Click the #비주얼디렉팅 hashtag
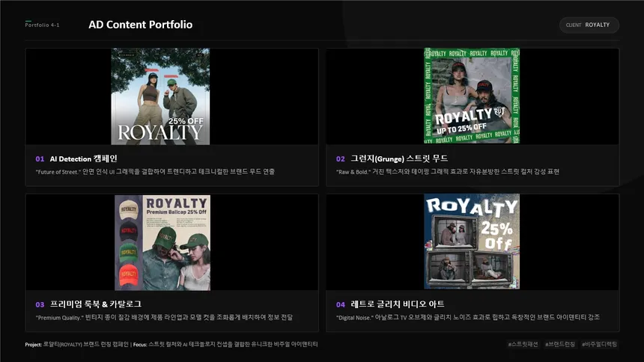This screenshot has height=362, width=644. point(599,344)
